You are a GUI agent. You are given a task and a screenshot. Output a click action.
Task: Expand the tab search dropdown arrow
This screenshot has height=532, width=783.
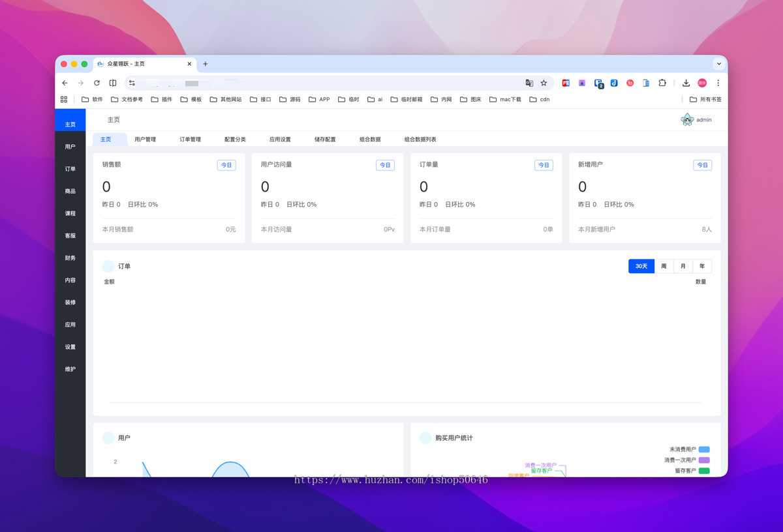click(x=718, y=64)
